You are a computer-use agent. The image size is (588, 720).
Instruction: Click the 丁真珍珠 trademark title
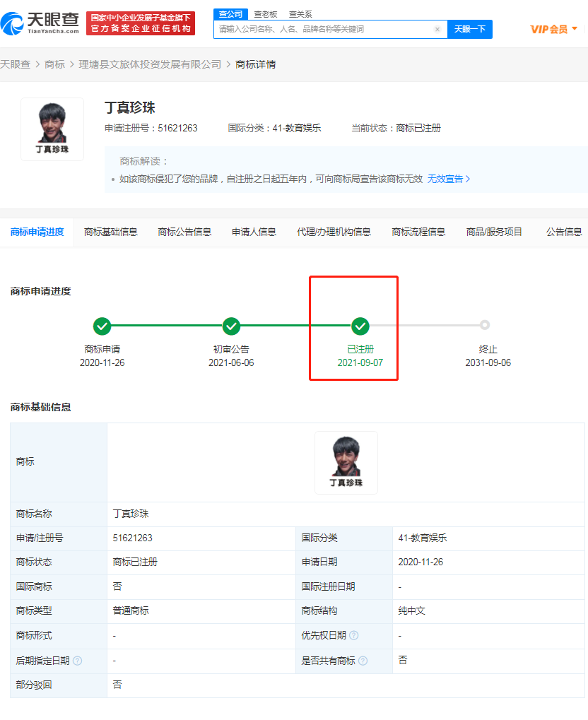pyautogui.click(x=130, y=108)
